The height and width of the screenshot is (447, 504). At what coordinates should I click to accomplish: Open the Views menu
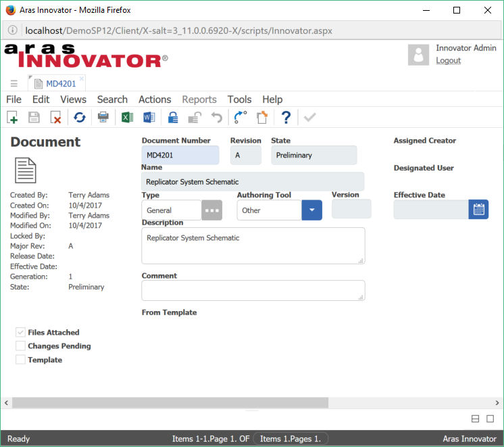[x=73, y=99]
